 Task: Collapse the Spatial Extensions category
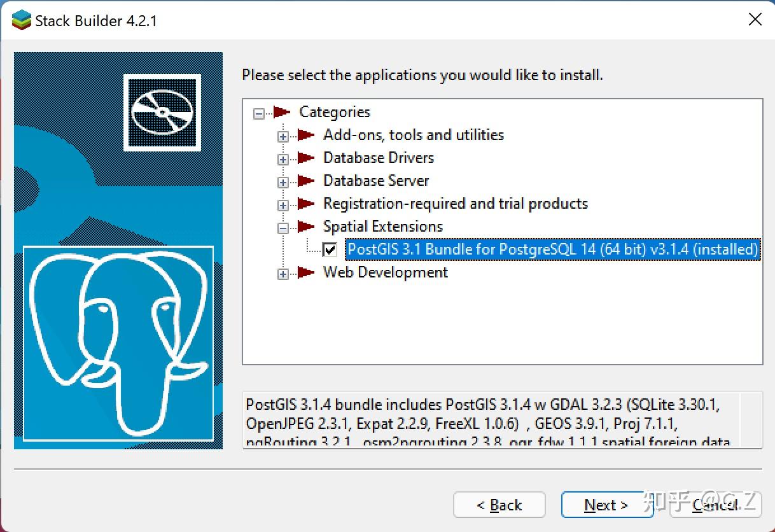pyautogui.click(x=283, y=228)
